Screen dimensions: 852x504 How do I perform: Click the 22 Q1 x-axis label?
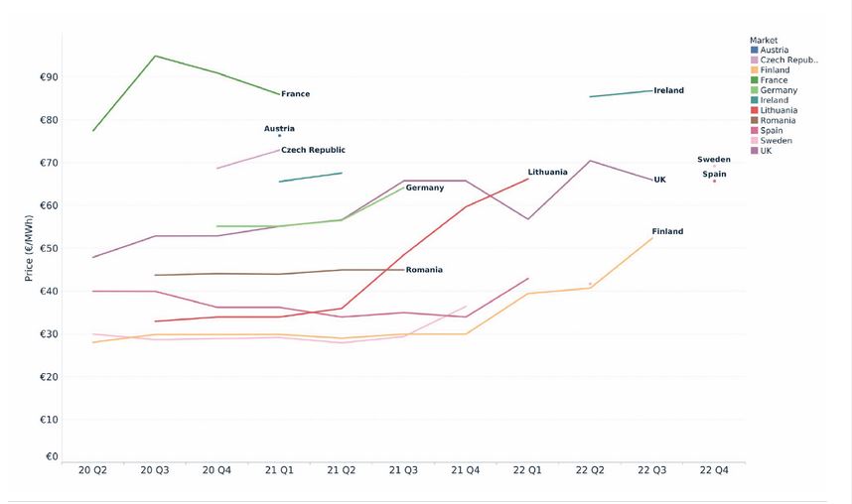click(527, 469)
